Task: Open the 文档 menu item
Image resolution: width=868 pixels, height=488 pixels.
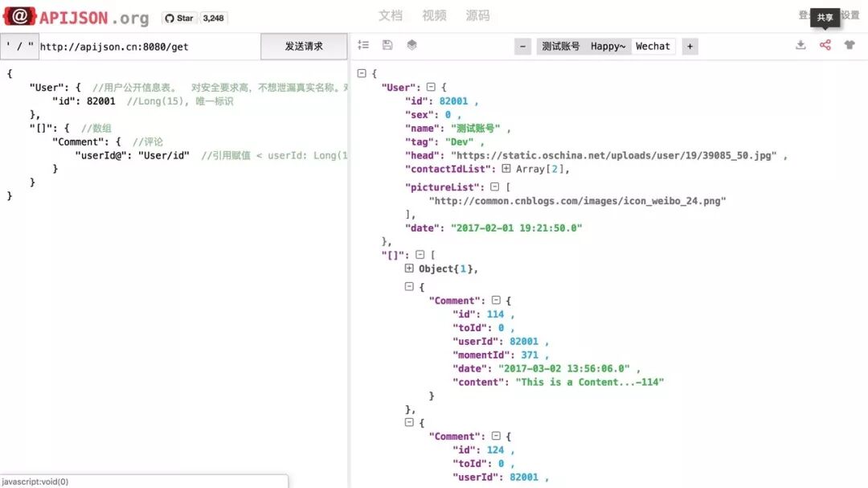Action: tap(391, 15)
